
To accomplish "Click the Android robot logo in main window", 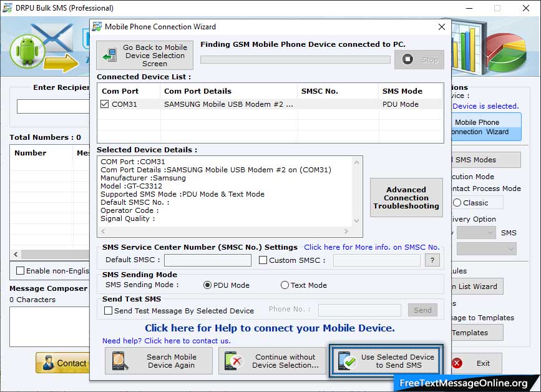I will point(27,51).
